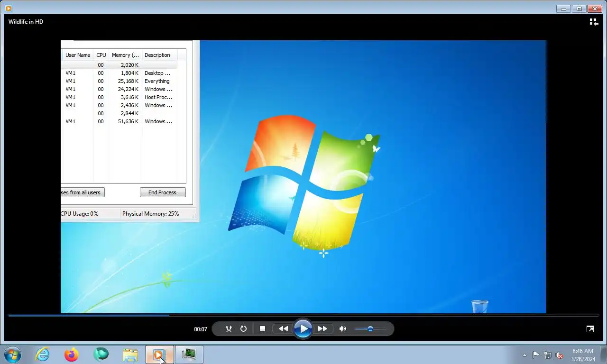The width and height of the screenshot is (607, 364).
Task: Switch to Task Manager taskbar button
Action: tap(189, 355)
